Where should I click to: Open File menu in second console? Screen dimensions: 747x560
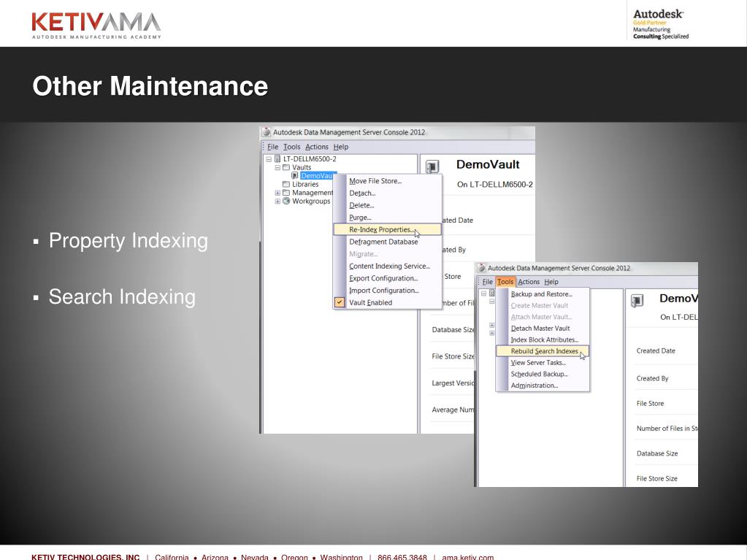(x=487, y=282)
